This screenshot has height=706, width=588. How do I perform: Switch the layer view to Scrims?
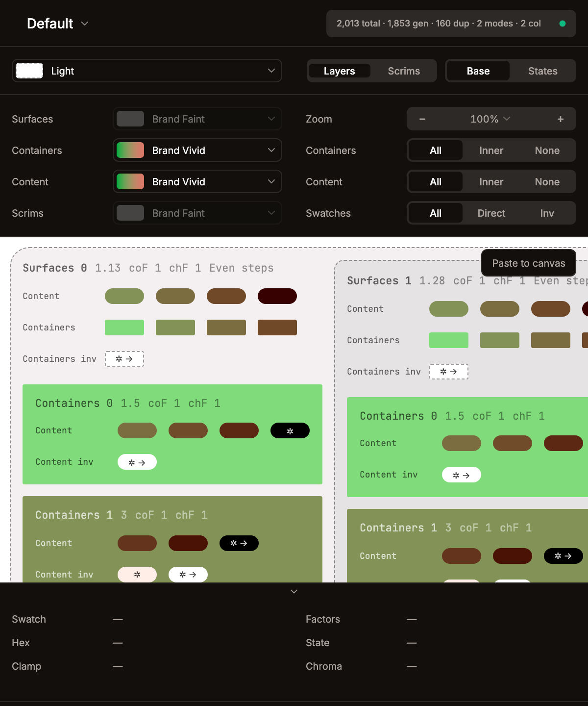(404, 71)
